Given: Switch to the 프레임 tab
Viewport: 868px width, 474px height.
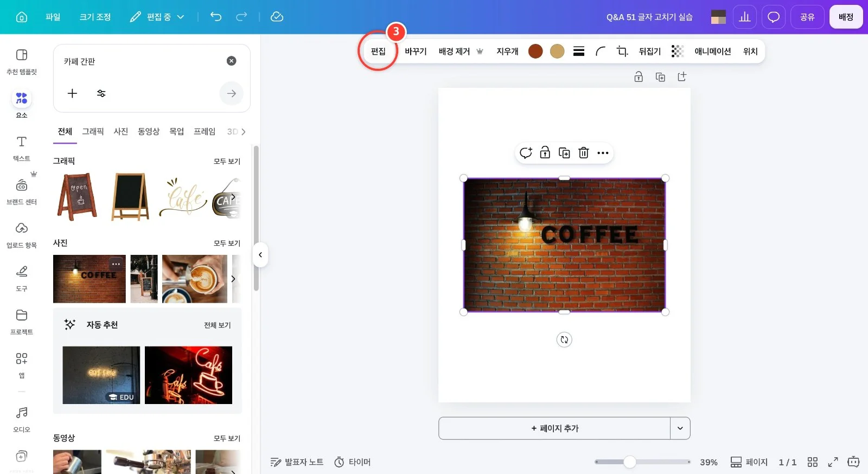Looking at the screenshot, I should point(205,131).
